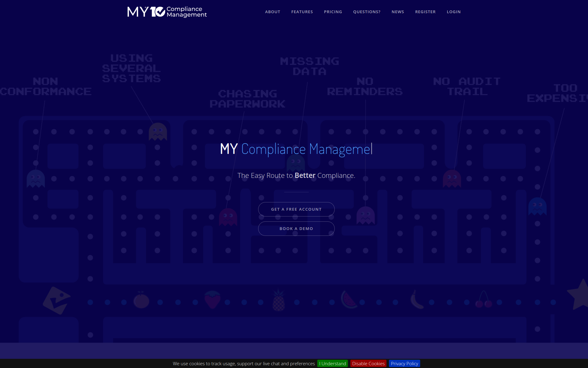Open the Register page
Viewport: 588px width, 368px height.
click(425, 12)
